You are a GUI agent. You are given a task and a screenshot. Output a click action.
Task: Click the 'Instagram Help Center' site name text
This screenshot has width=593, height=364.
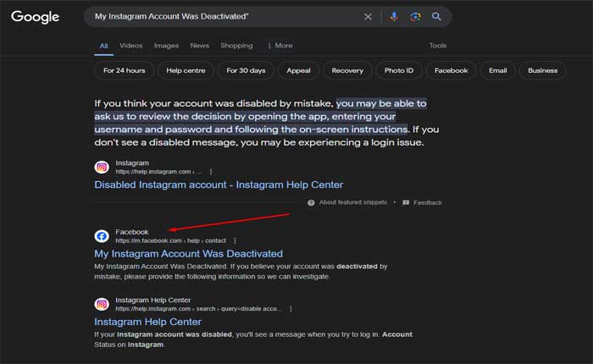coord(152,301)
